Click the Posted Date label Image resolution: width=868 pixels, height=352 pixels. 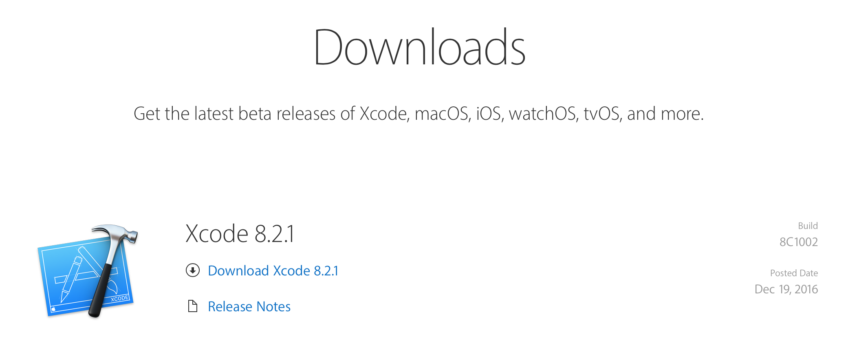794,273
